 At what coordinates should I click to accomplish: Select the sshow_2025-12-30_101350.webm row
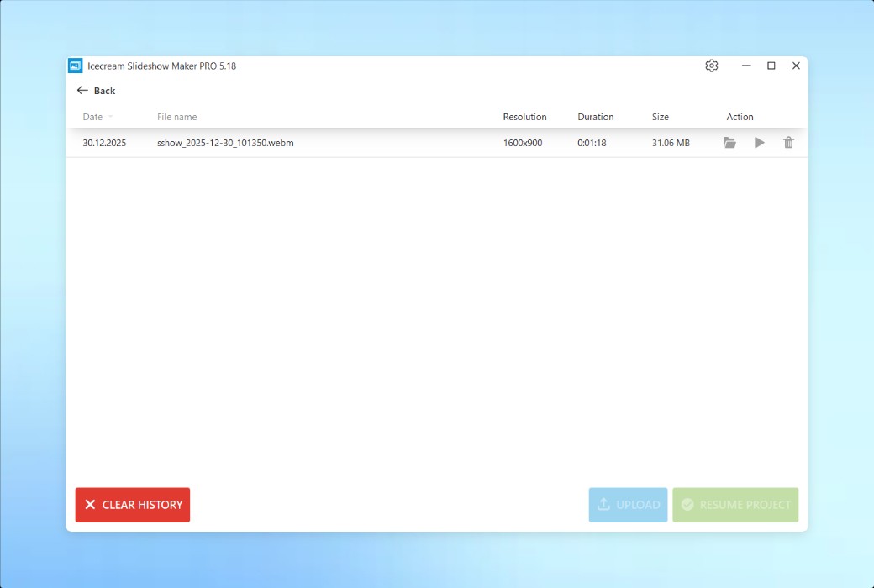click(x=378, y=143)
